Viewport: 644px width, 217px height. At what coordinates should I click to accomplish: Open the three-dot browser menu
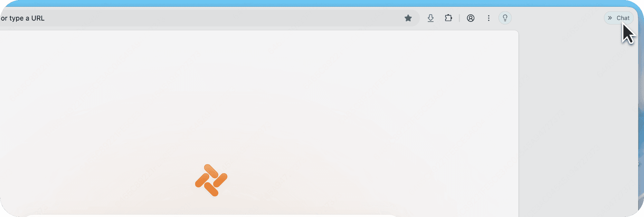tap(488, 18)
